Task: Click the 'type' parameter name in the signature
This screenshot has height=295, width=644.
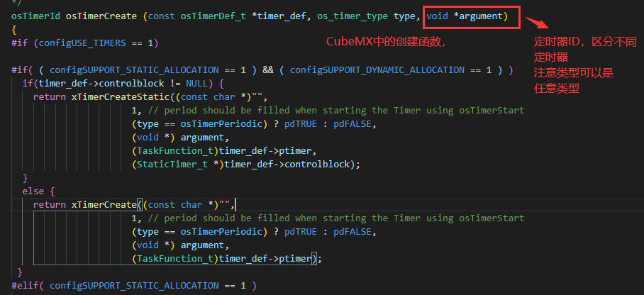Action: pos(404,16)
